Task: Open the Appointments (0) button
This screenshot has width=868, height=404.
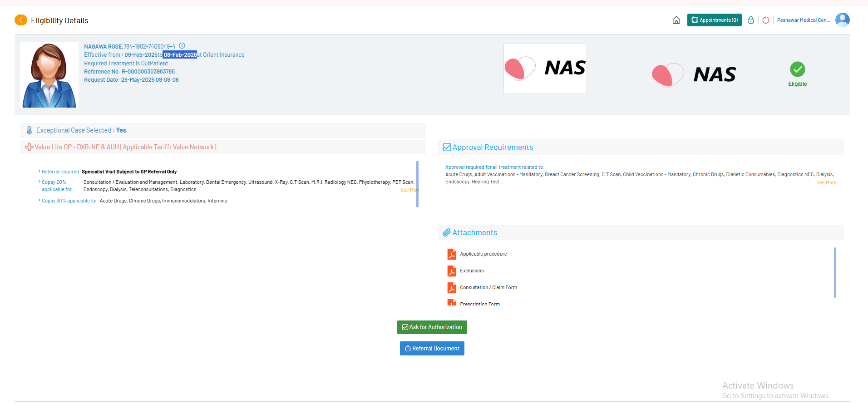Action: coord(714,20)
